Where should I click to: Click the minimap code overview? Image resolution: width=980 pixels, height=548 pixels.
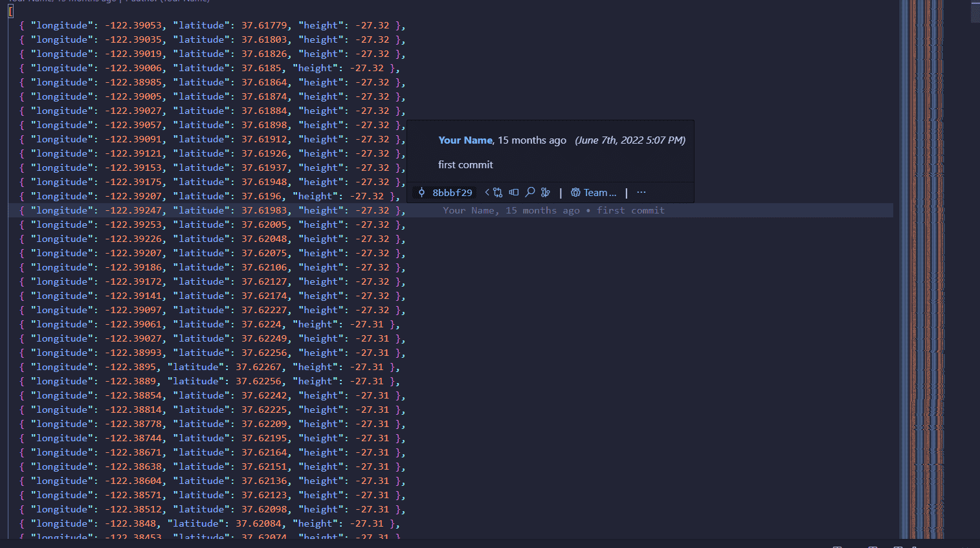click(x=922, y=269)
